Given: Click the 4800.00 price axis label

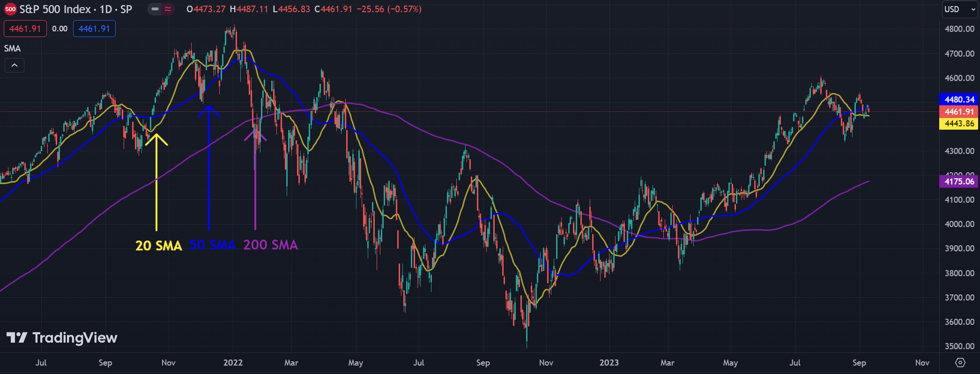Looking at the screenshot, I should [959, 29].
